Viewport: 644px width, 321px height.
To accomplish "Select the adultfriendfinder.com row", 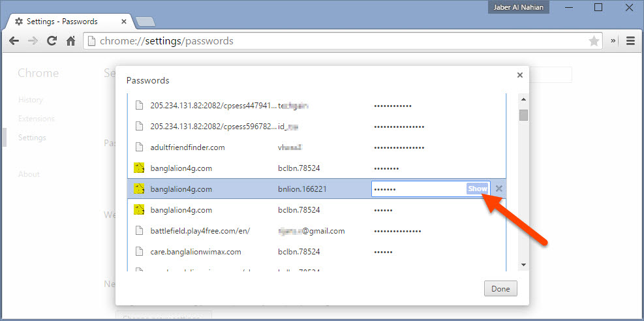I will [x=316, y=147].
